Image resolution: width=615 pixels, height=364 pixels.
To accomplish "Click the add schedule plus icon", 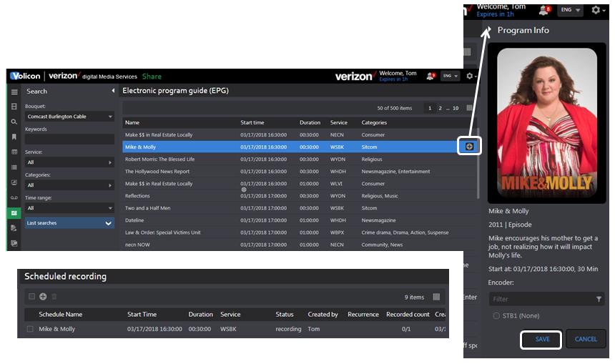I will pos(43,297).
